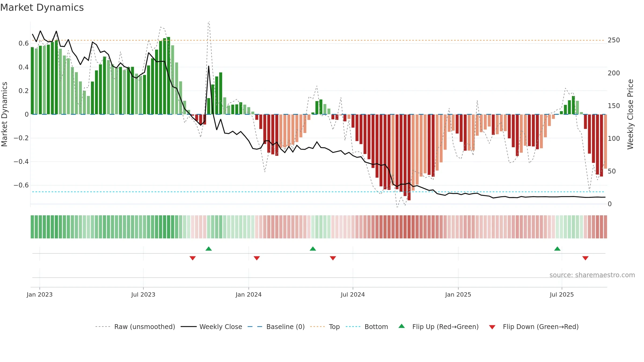644x362 pixels.
Task: Select the green flip-up marker near Apr 2024
Action: [x=313, y=249]
